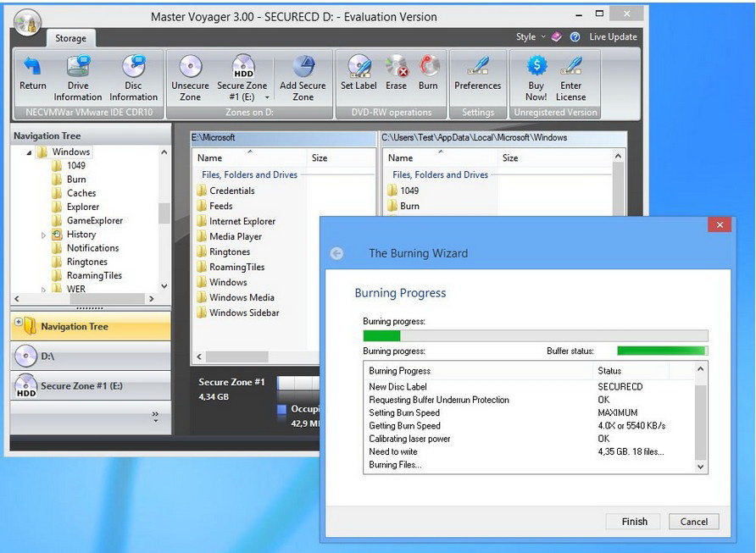Expand the History folder node
This screenshot has height=553, width=756.
click(44, 235)
